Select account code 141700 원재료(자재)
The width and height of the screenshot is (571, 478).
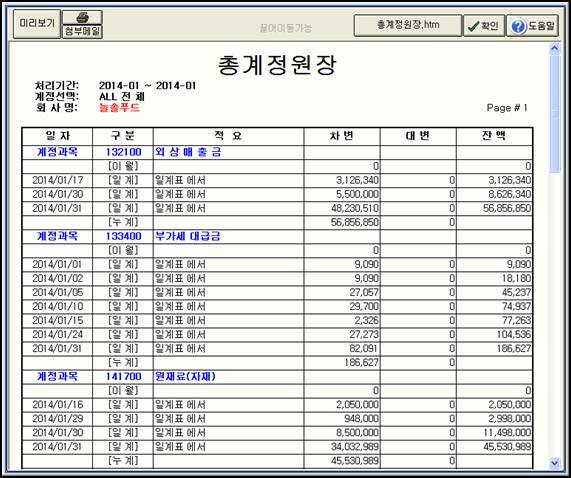pyautogui.click(x=277, y=376)
